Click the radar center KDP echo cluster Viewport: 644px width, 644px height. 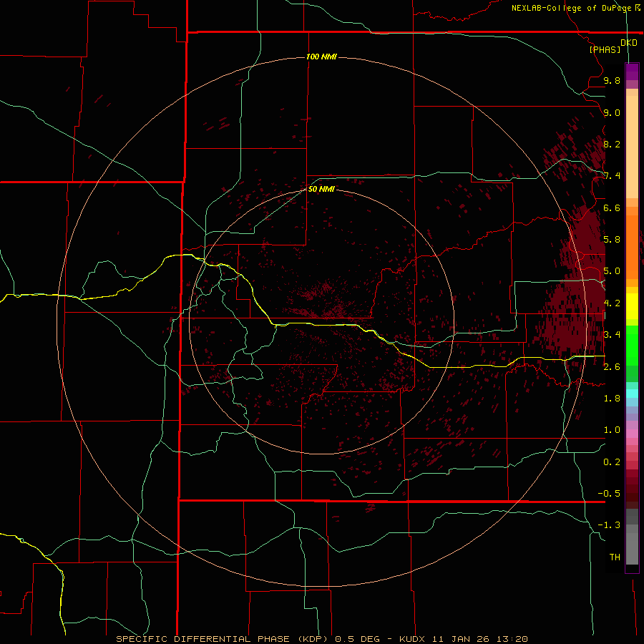(x=326, y=300)
